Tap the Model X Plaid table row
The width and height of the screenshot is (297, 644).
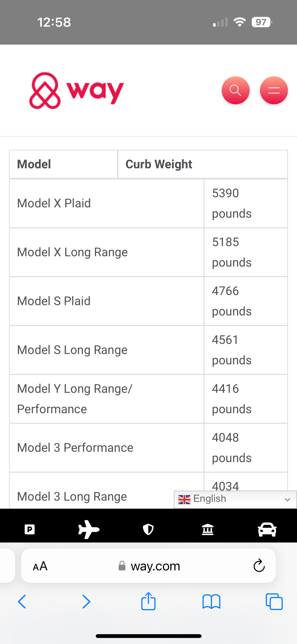(107, 203)
